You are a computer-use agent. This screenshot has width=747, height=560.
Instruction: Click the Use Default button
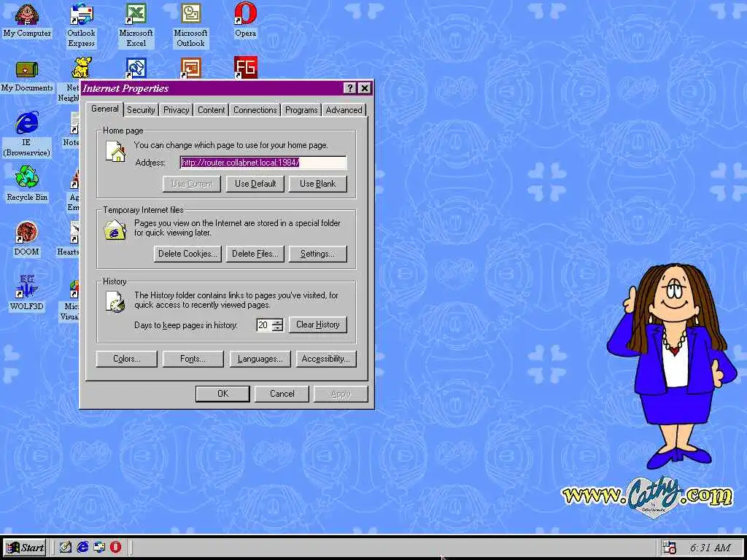[x=255, y=184]
